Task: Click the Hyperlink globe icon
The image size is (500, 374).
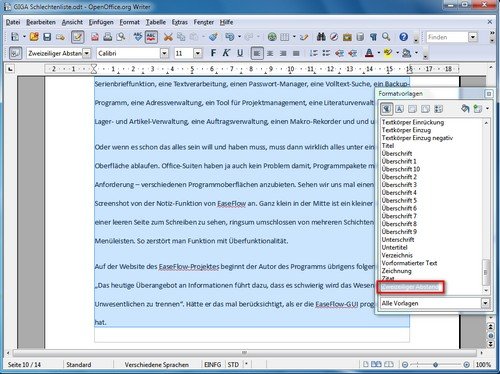Action: [x=272, y=37]
